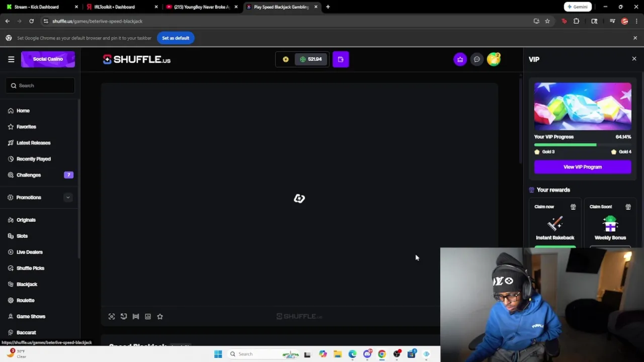Reload the page
Screen dimensions: 644x362
point(31,21)
